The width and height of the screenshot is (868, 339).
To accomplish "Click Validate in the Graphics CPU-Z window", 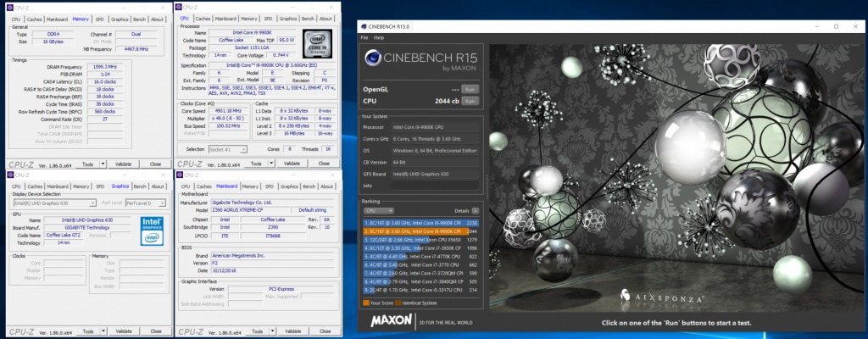I will point(123,331).
